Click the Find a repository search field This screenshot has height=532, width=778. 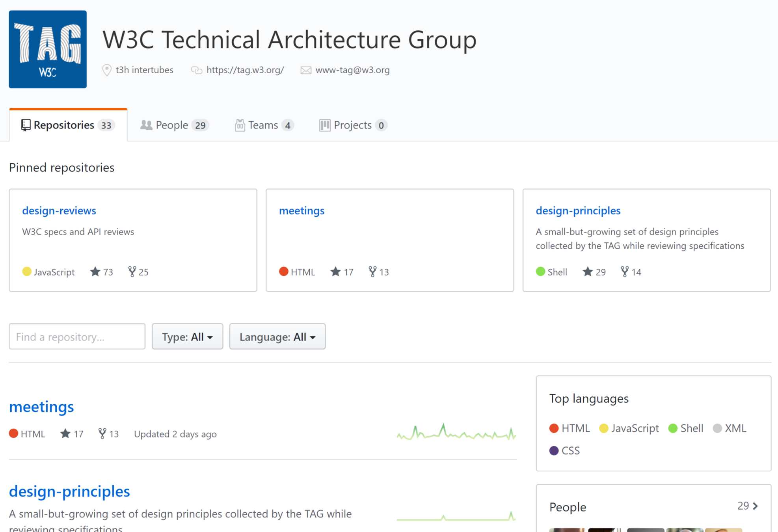77,337
